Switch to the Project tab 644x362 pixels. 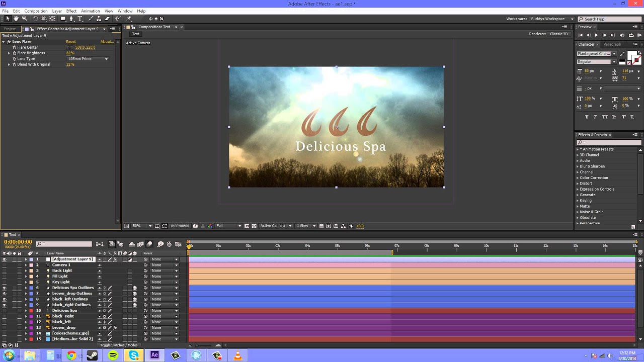(x=10, y=29)
